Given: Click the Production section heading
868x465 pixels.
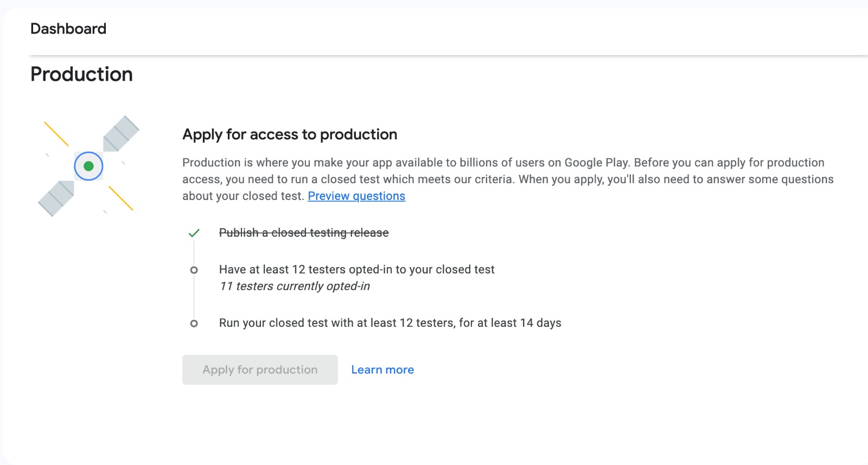Looking at the screenshot, I should coord(81,74).
